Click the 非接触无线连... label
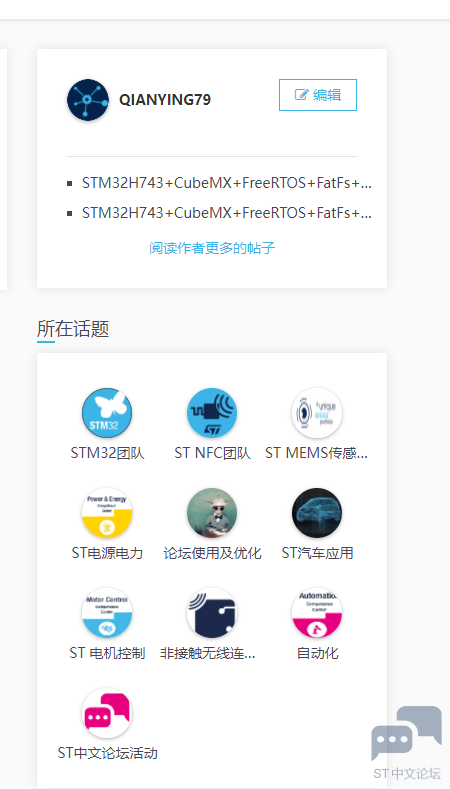This screenshot has height=789, width=450. tap(208, 654)
